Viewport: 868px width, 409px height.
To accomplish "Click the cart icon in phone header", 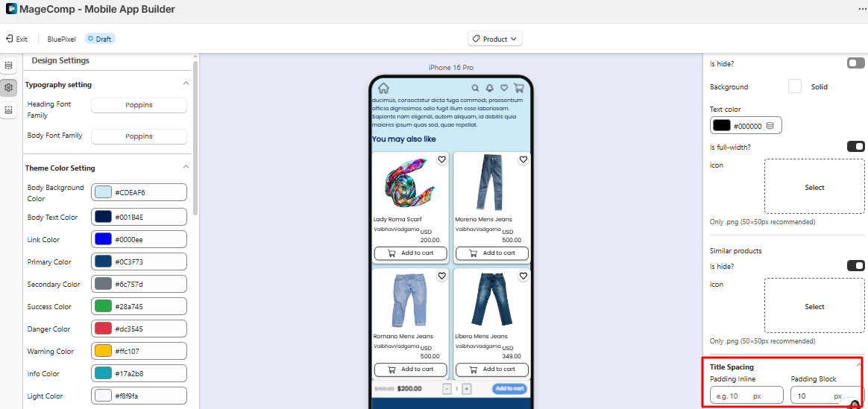I will pos(519,88).
